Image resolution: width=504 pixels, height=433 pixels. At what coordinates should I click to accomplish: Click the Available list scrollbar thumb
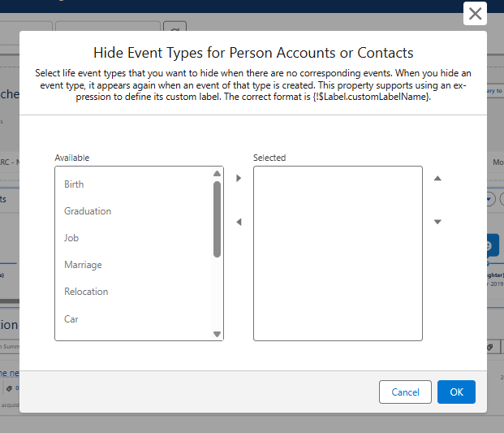[x=217, y=219]
